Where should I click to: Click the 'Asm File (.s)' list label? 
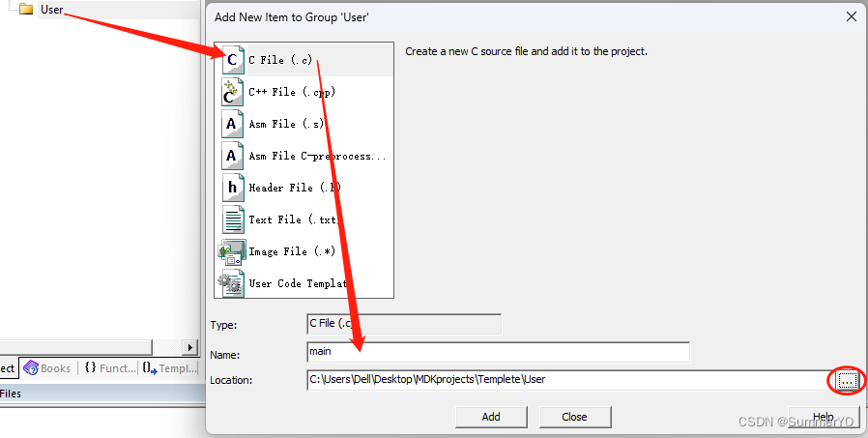pyautogui.click(x=286, y=124)
